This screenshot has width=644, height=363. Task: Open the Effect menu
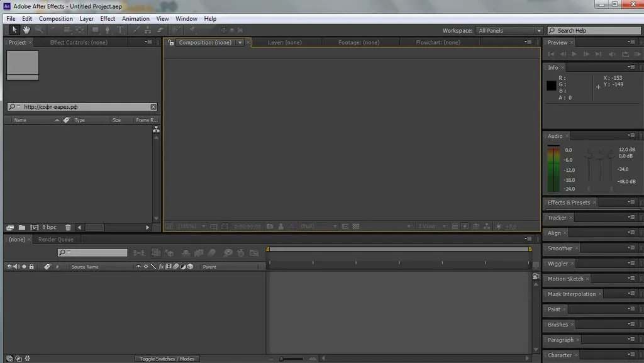click(108, 18)
